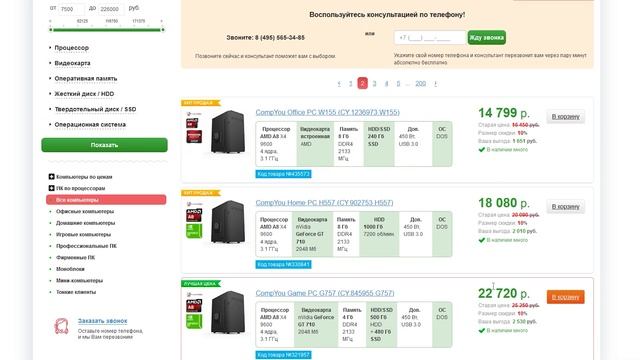Add Game PC G757 to cart, orange button
The height and width of the screenshot is (360, 640).
tap(565, 297)
